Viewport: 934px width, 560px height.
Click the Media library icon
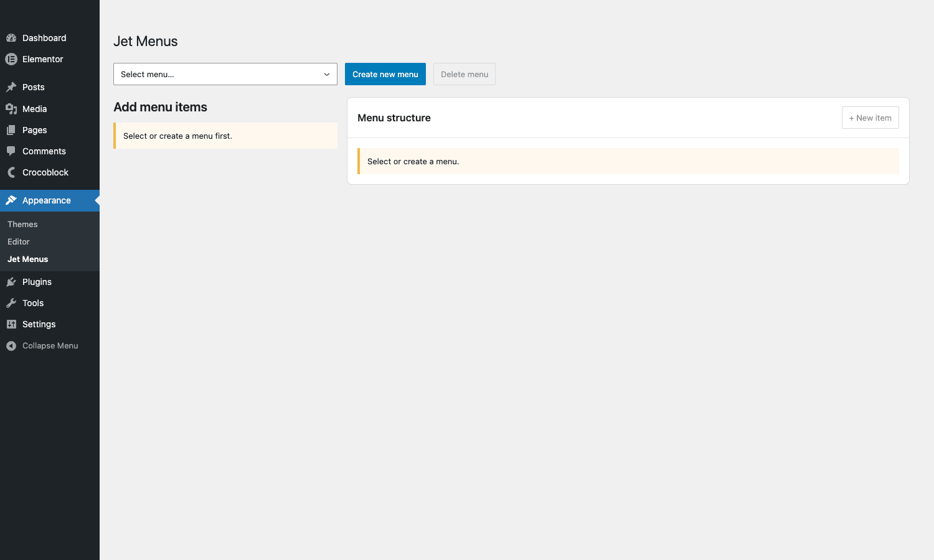coord(11,109)
